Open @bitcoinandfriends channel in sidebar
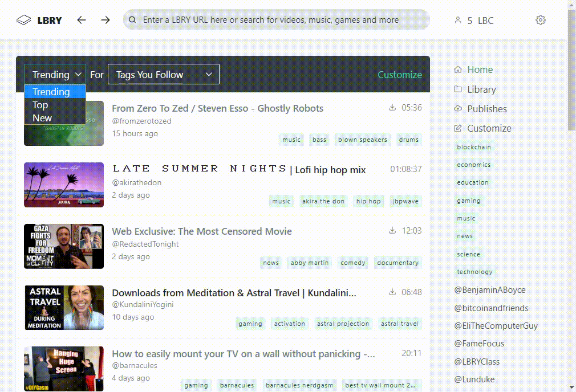Screen dimensions: 576x392 coord(491,308)
